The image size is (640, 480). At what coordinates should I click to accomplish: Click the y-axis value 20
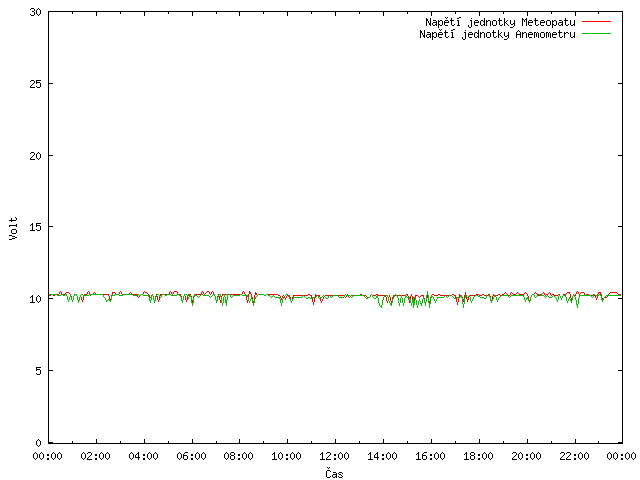[36, 156]
